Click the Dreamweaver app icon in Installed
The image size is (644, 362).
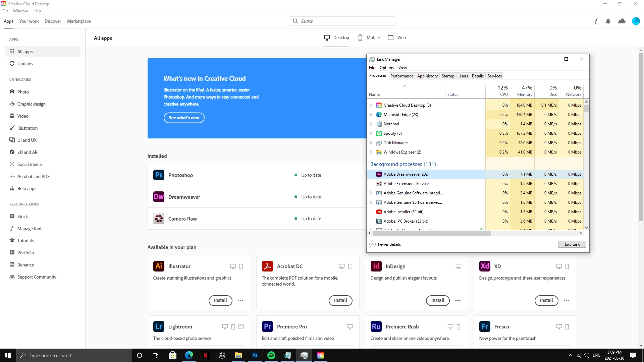(x=159, y=197)
